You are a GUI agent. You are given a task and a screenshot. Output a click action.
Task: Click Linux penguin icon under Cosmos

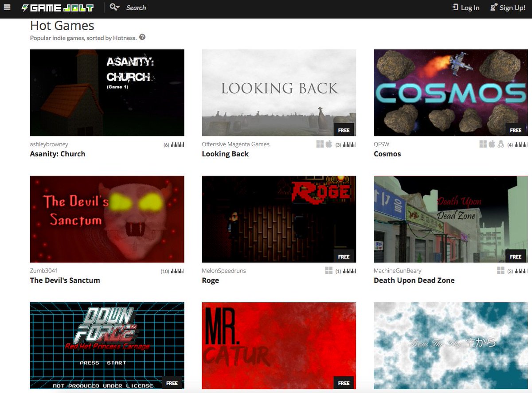pyautogui.click(x=501, y=144)
